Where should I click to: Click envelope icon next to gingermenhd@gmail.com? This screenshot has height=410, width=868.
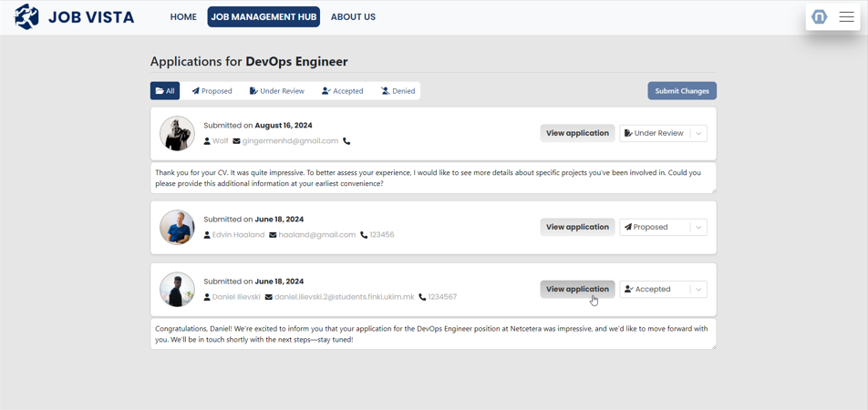236,141
